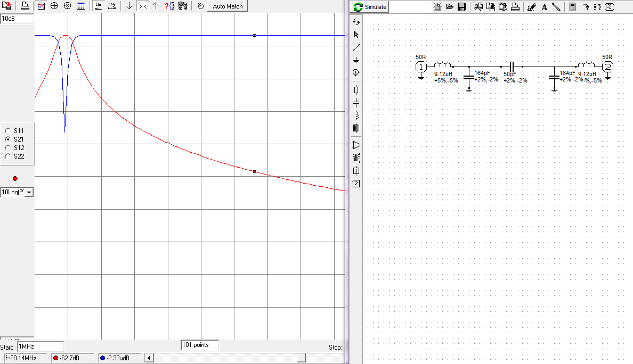The width and height of the screenshot is (633, 364).
Task: Select the capacitor component tool
Action: click(356, 102)
